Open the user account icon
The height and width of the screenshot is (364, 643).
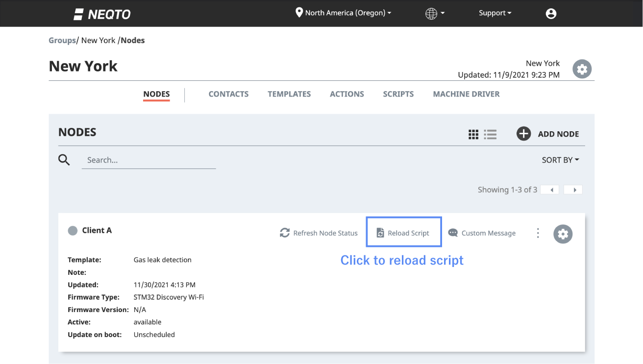pos(551,13)
